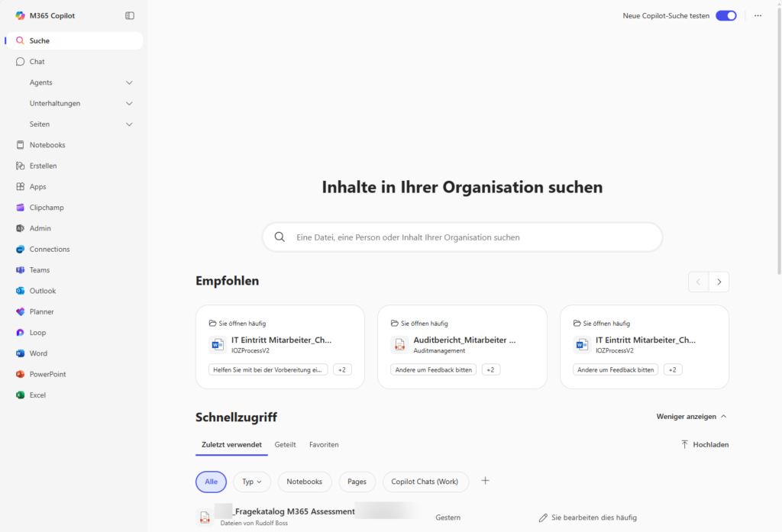Screen dimensions: 782x532
Task: Open the Notebooks icon in sidebar
Action: coord(20,144)
